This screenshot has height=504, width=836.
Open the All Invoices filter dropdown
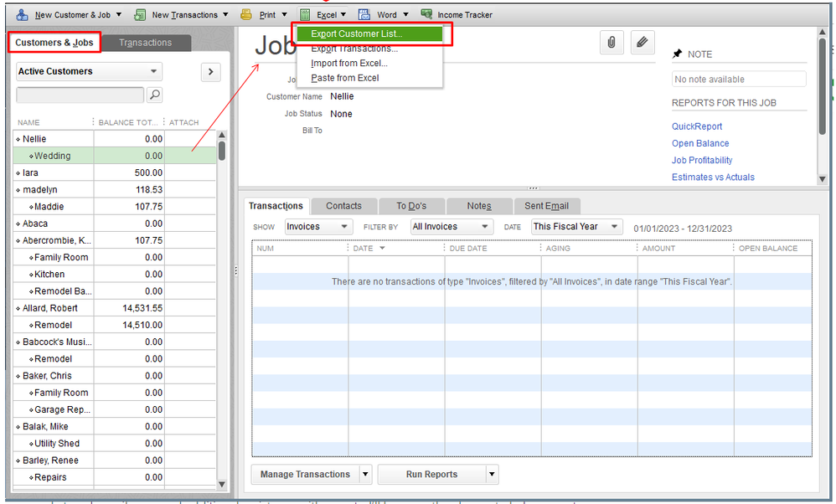click(x=452, y=226)
